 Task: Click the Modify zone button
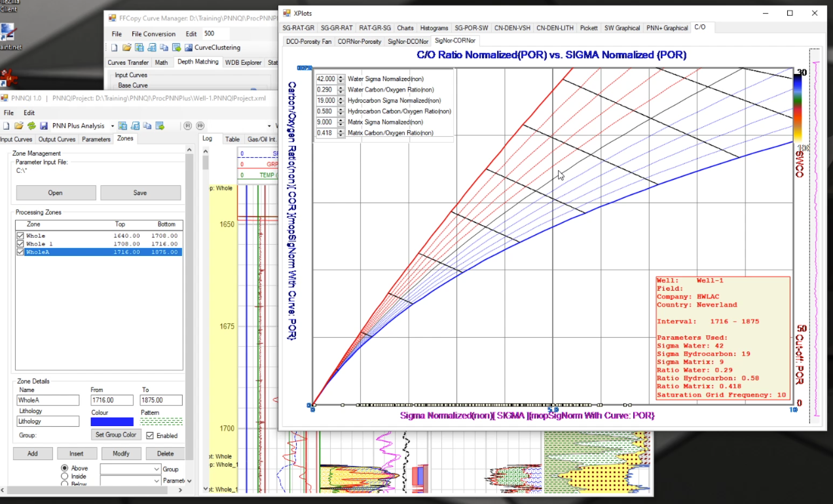121,453
